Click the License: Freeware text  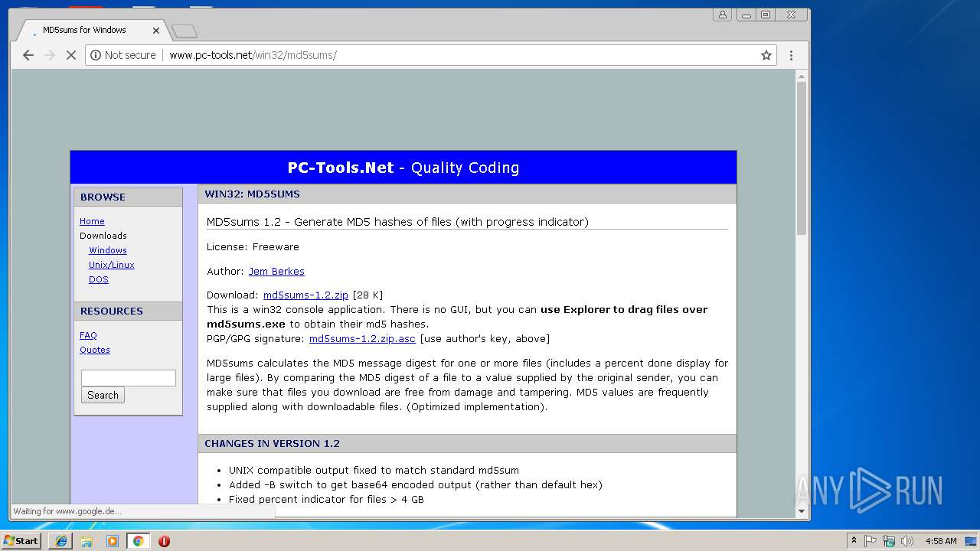coord(253,246)
